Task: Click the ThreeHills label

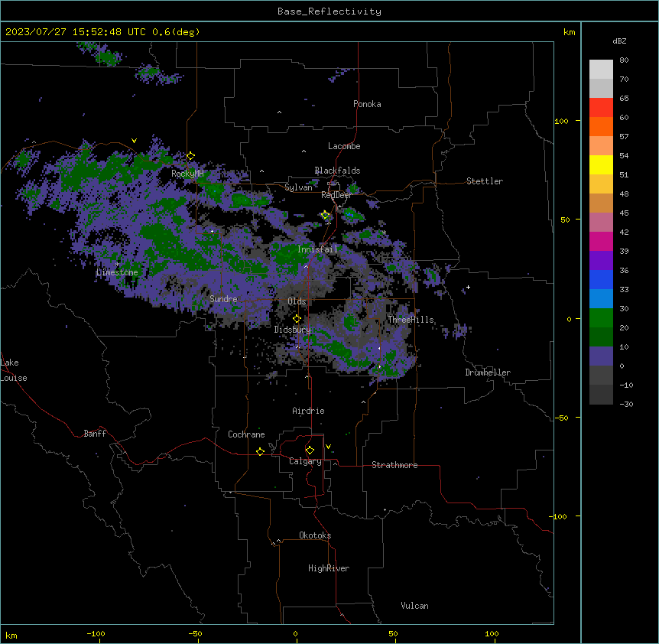Action: pos(411,320)
